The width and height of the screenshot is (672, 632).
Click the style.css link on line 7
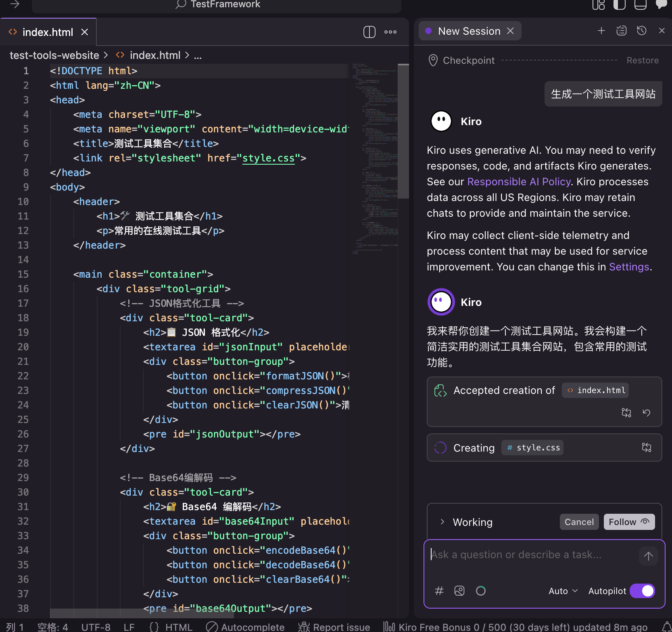(x=268, y=158)
